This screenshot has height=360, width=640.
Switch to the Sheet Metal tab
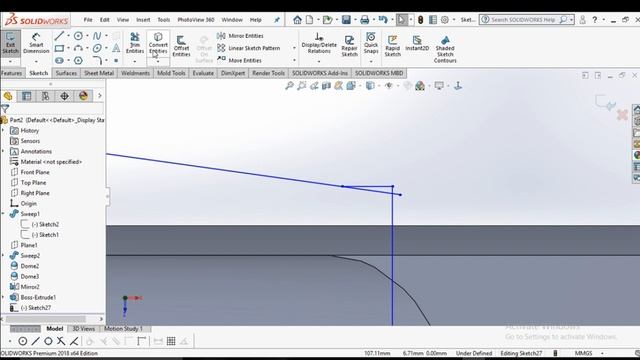(99, 73)
